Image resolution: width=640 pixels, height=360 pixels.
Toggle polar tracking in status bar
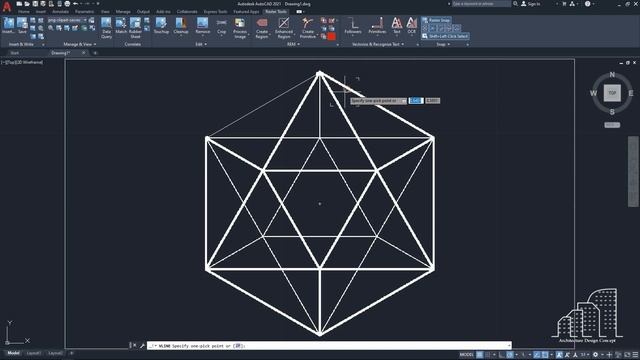(510, 355)
